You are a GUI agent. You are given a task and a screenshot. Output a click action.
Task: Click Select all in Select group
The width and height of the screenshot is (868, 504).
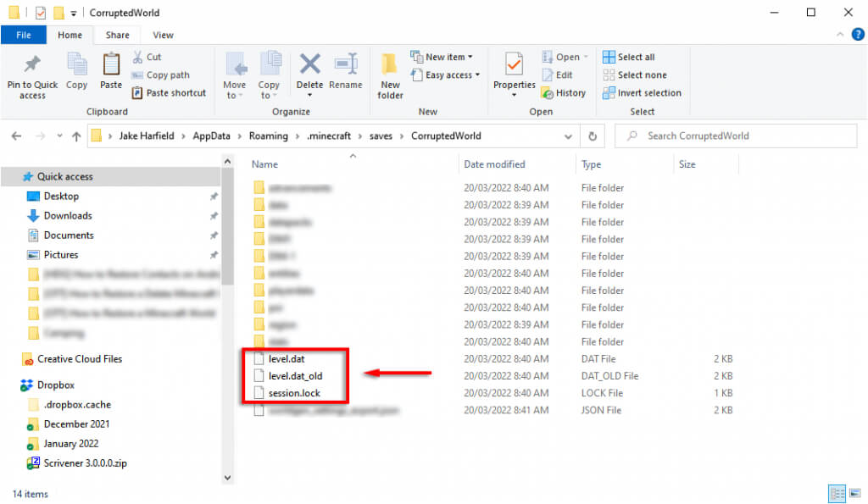click(628, 57)
